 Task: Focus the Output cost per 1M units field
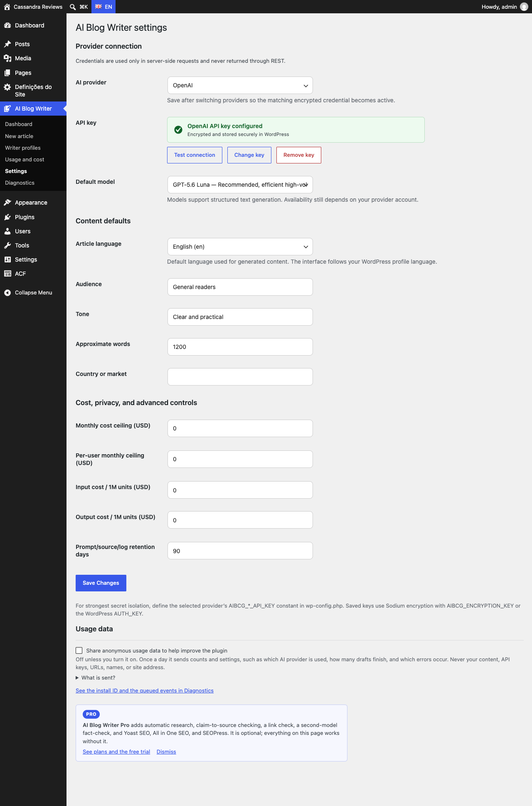pyautogui.click(x=240, y=520)
